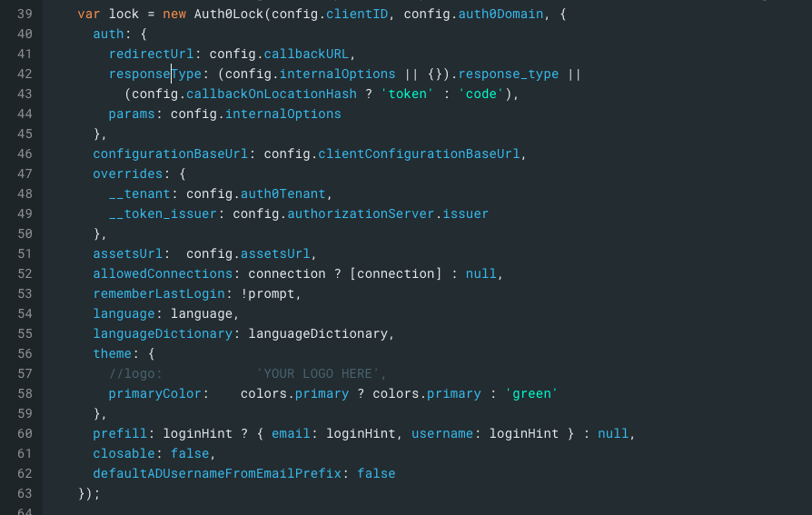This screenshot has width=812, height=515.
Task: Click the '__token_issuer' property key
Action: 163,214
